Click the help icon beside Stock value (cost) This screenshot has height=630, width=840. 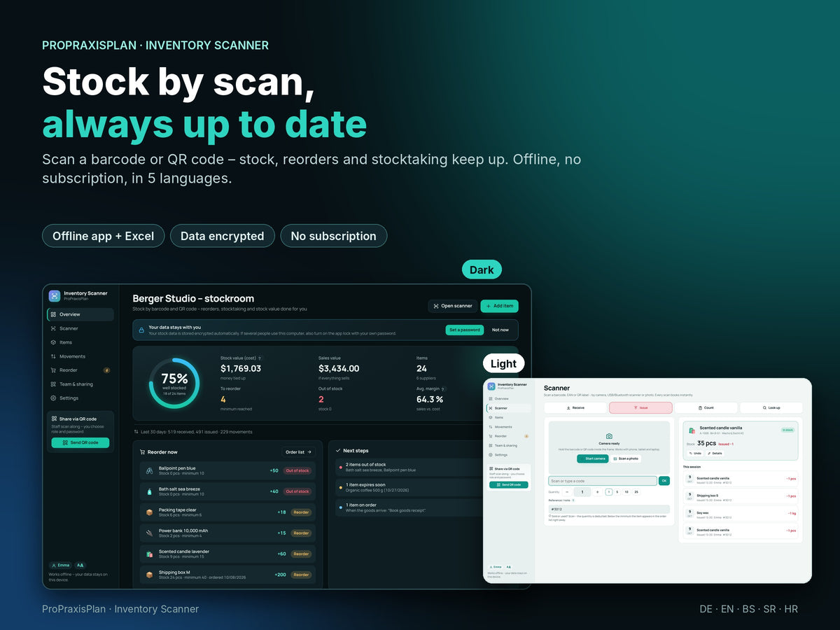[x=260, y=358]
